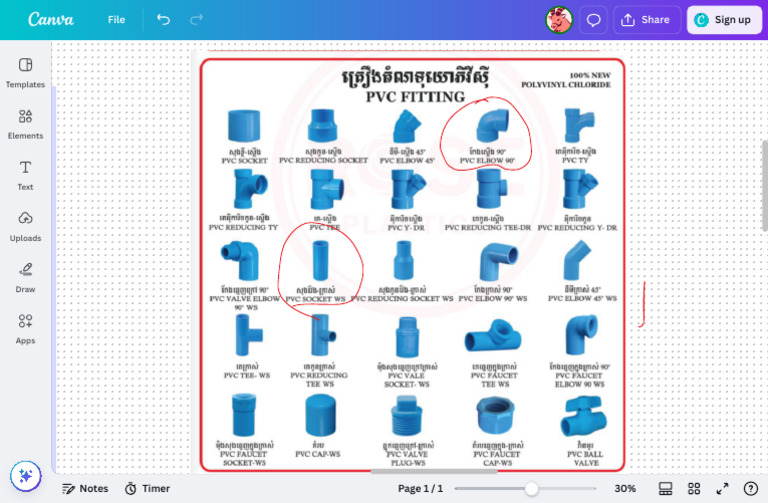This screenshot has height=503, width=768.
Task: Open the 30% zoom level menu
Action: point(625,488)
